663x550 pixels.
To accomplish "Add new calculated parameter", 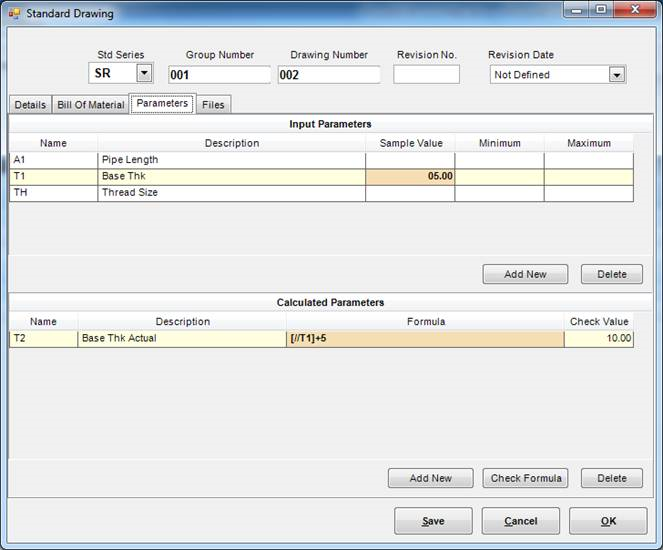I will pos(430,478).
